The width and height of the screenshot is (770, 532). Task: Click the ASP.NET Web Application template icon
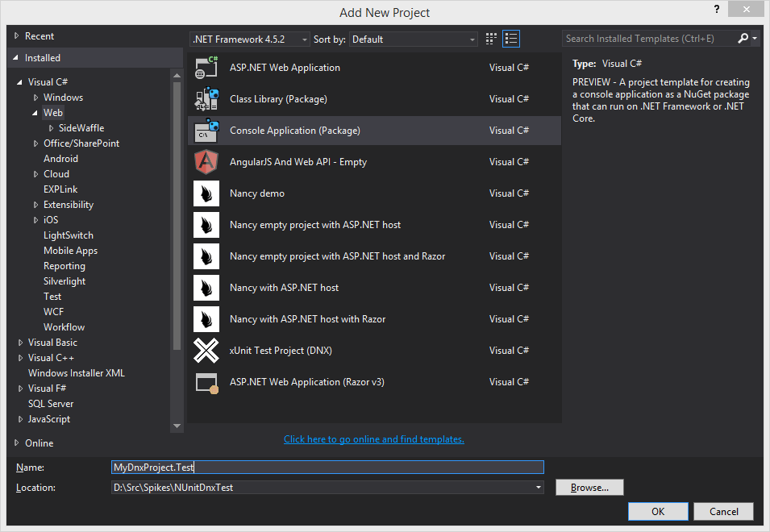(206, 67)
